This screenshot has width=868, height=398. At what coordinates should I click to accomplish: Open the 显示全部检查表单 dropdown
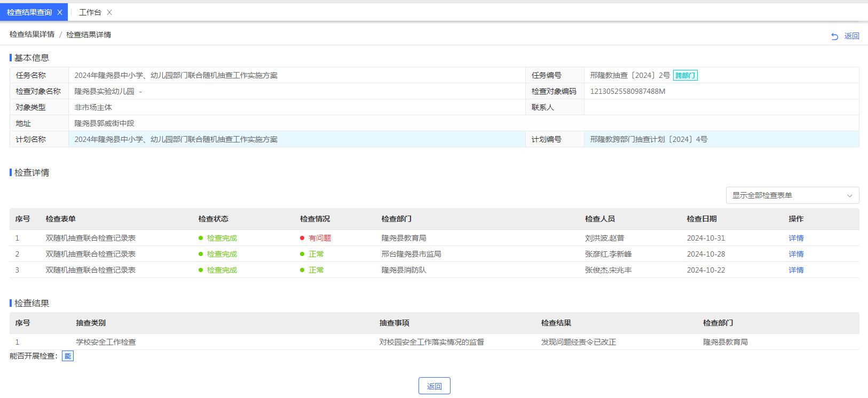point(785,195)
